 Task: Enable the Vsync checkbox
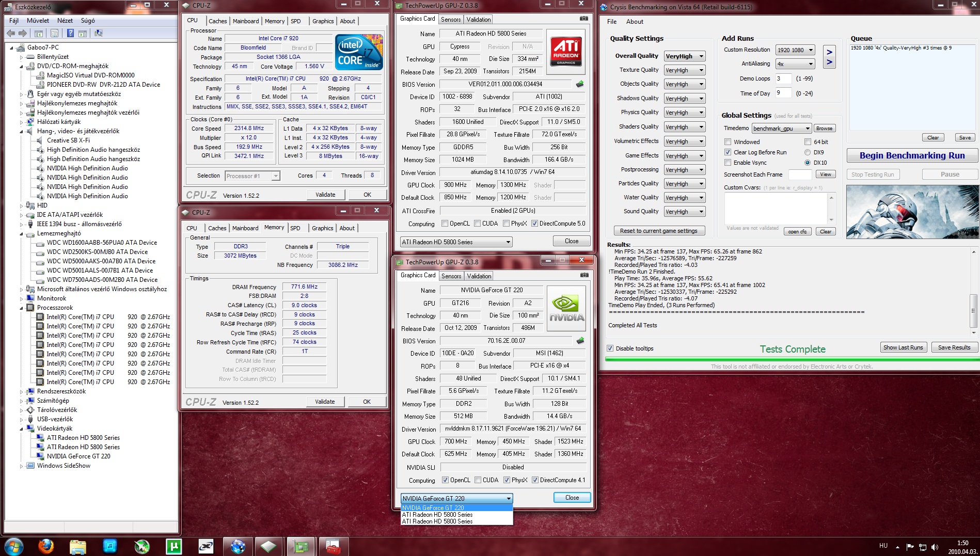tap(728, 163)
